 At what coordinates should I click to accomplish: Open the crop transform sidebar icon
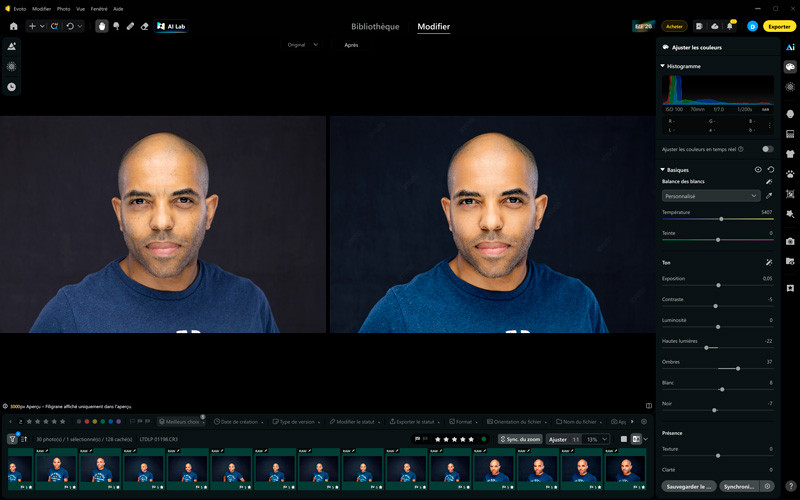coord(790,194)
